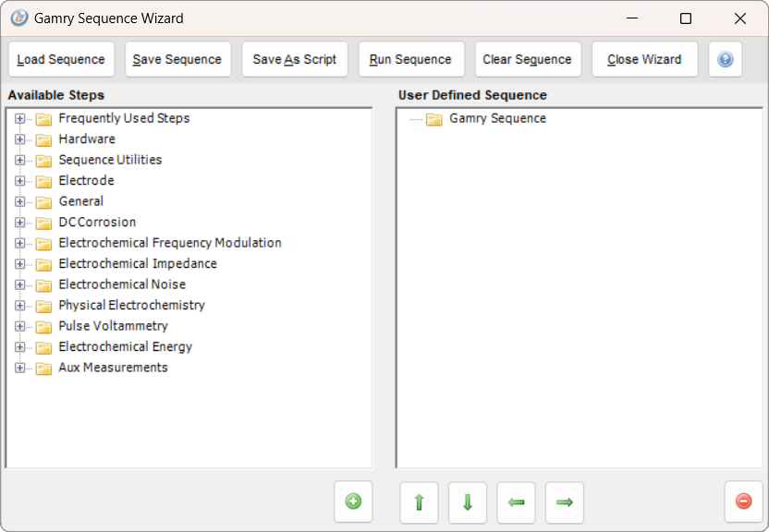Click the green left arrow outdent icon
This screenshot has width=769, height=532.
click(x=516, y=502)
